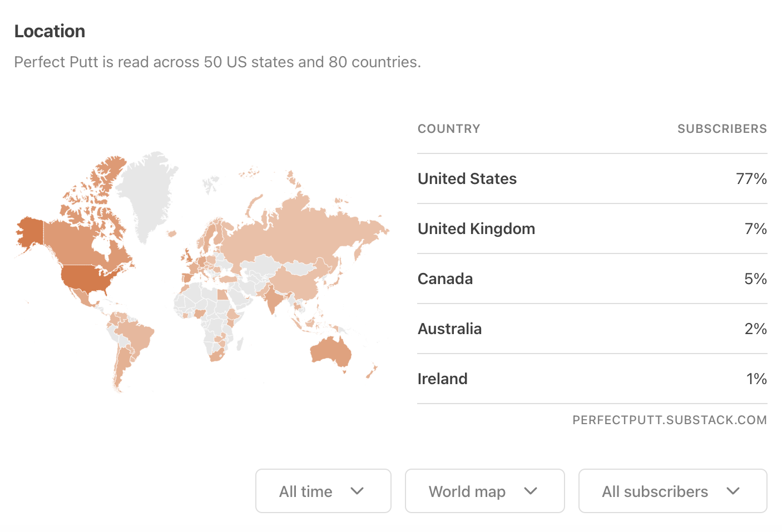Select the United States row
Viewport: 782px width, 532px height.
pyautogui.click(x=592, y=179)
